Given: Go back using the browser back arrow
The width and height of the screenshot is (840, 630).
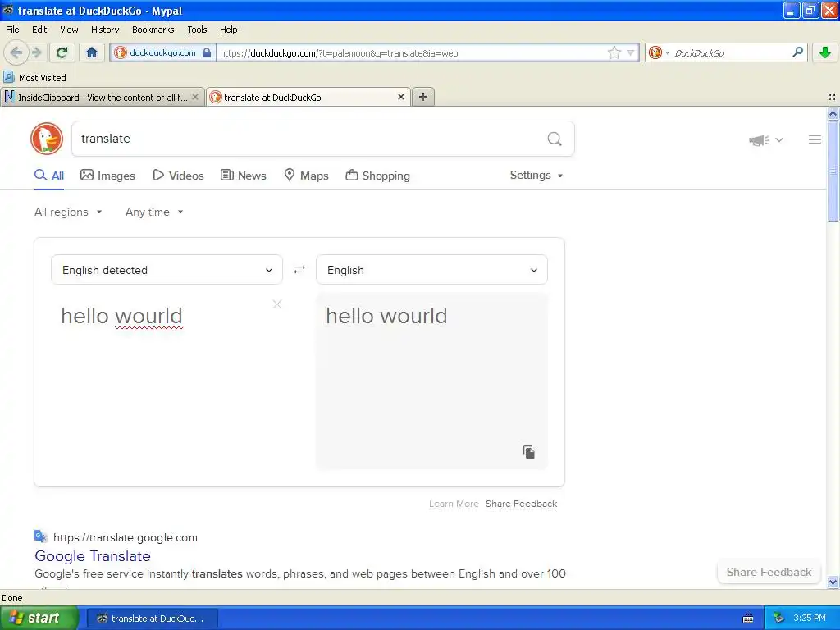Looking at the screenshot, I should pyautogui.click(x=16, y=52).
